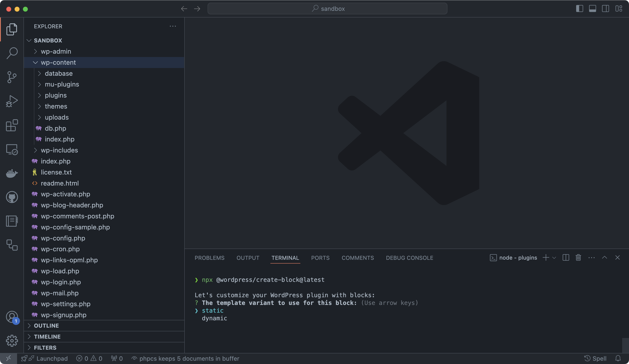Image resolution: width=629 pixels, height=364 pixels.
Task: Open Launchpad in status bar
Action: (x=45, y=359)
